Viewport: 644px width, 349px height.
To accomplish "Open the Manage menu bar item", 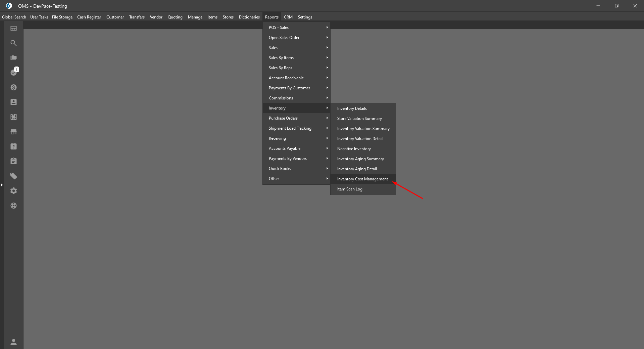I will [x=195, y=17].
